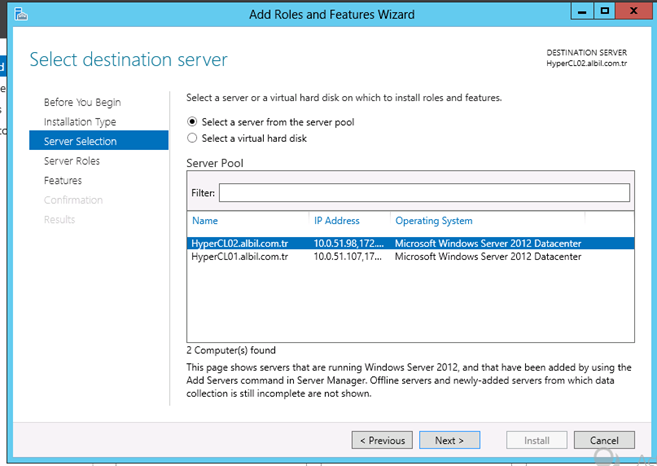Click the wizard icon in the title bar
Image resolution: width=657 pixels, height=466 pixels.
point(21,14)
